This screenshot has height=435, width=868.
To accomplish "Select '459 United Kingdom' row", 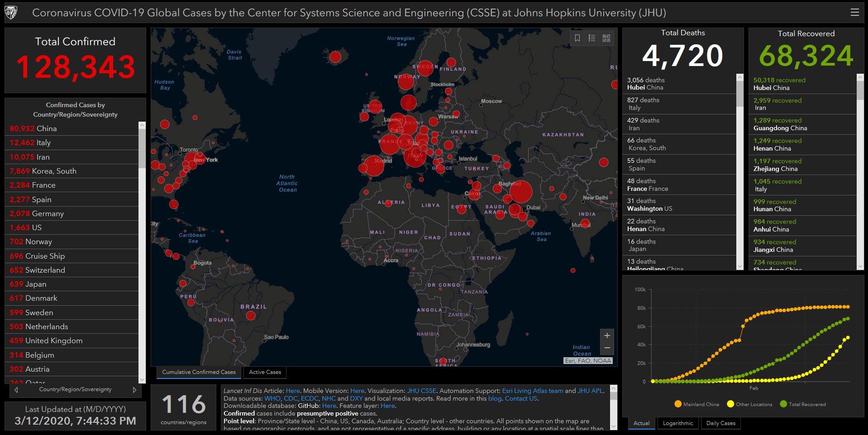I will click(72, 340).
